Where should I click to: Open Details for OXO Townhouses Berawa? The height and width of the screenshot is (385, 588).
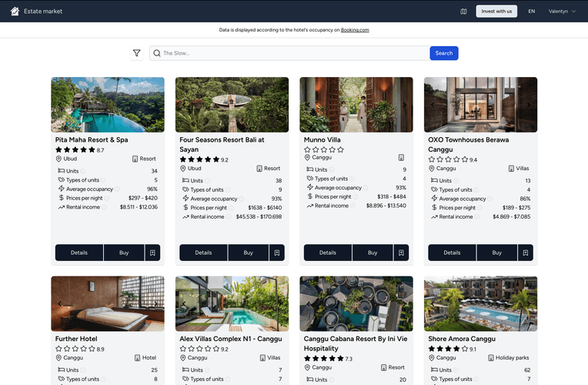(x=452, y=253)
